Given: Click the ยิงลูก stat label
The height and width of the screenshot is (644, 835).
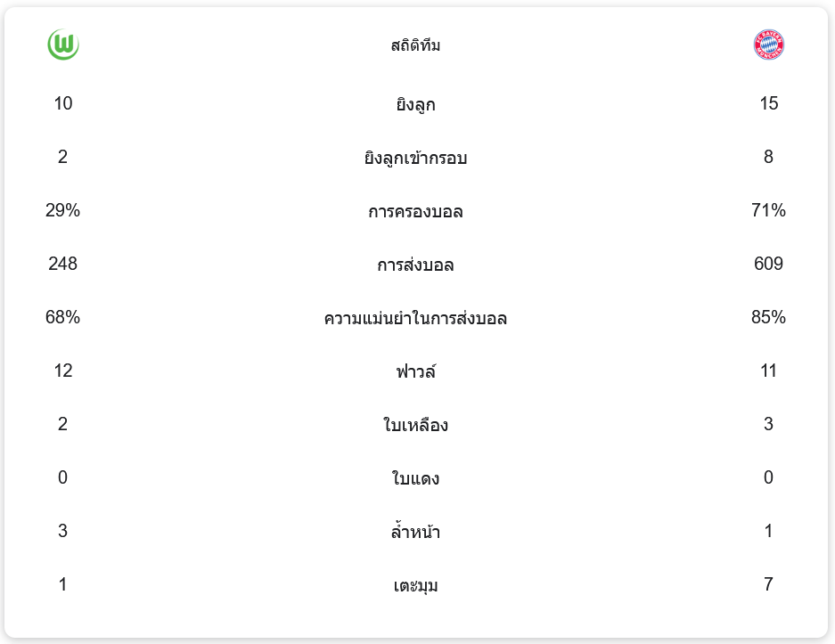Looking at the screenshot, I should pos(415,105).
